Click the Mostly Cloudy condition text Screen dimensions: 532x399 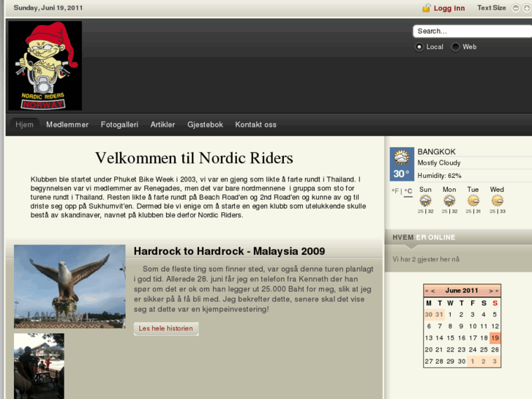(x=438, y=163)
